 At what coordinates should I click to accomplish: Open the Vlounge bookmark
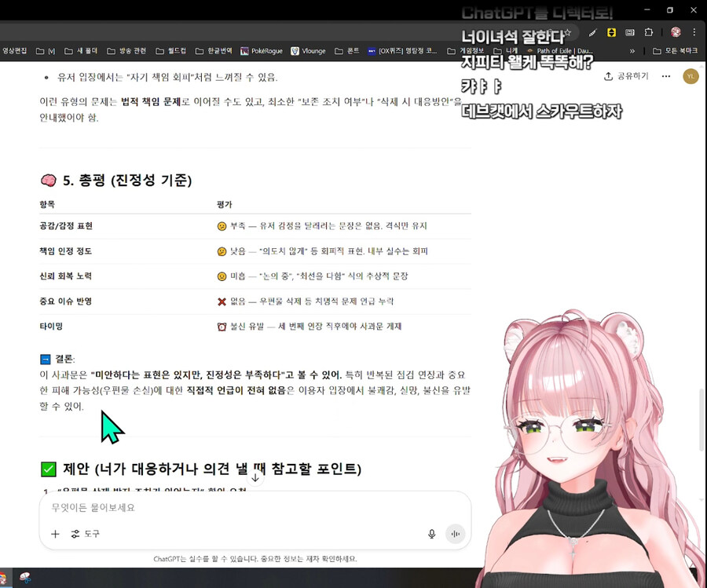[x=309, y=51]
